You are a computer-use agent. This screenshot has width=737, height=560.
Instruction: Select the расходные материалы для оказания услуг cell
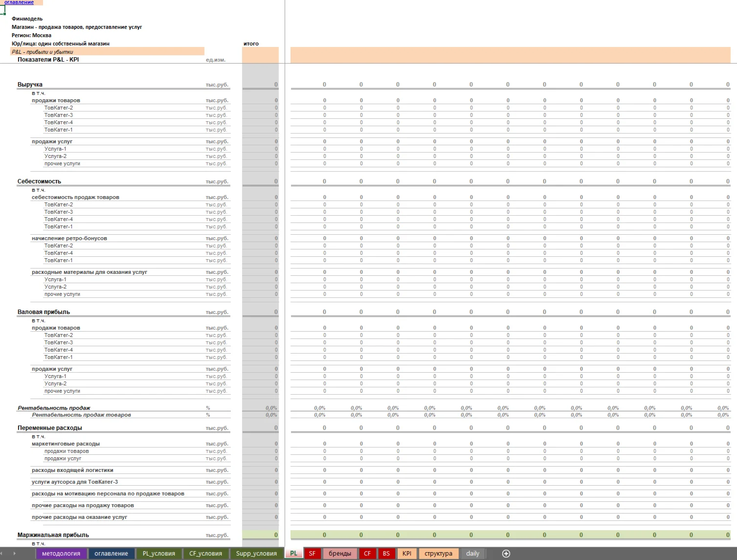tap(89, 272)
